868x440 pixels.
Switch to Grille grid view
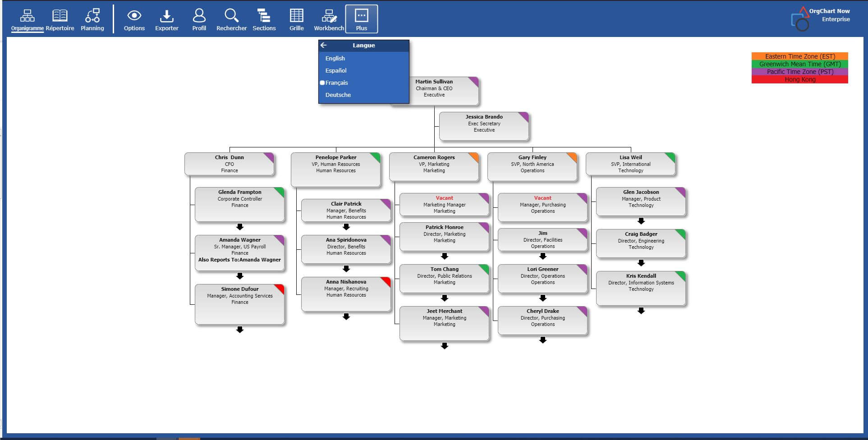tap(296, 20)
